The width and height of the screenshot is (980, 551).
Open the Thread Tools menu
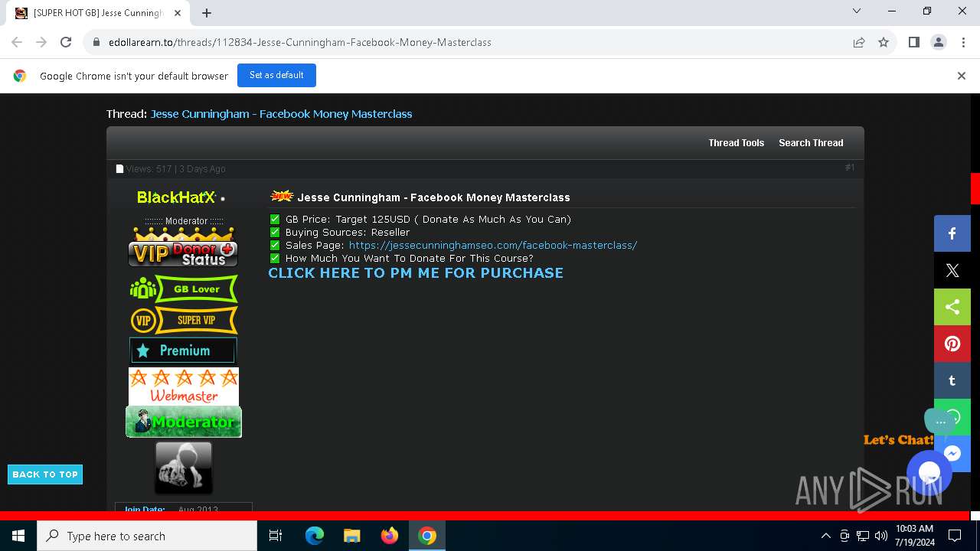pos(736,143)
